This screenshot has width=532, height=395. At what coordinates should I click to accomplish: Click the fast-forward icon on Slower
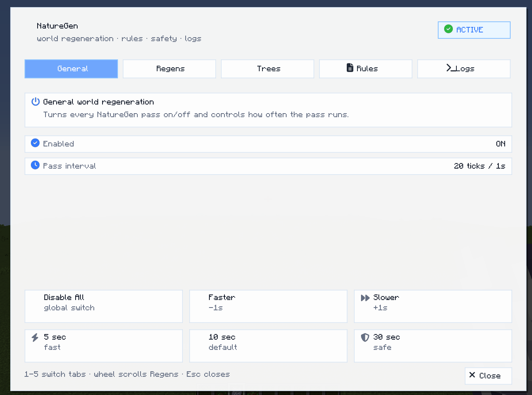tap(365, 298)
